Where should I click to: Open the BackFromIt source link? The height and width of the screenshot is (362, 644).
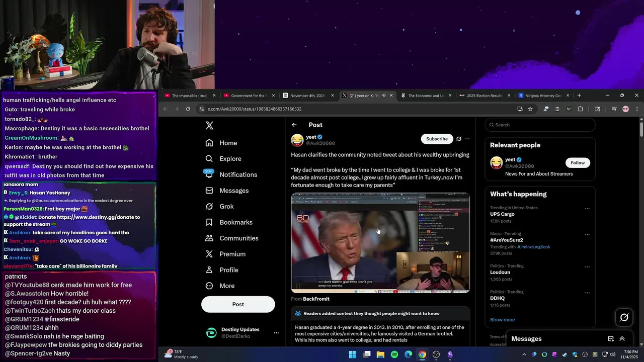pos(316,299)
